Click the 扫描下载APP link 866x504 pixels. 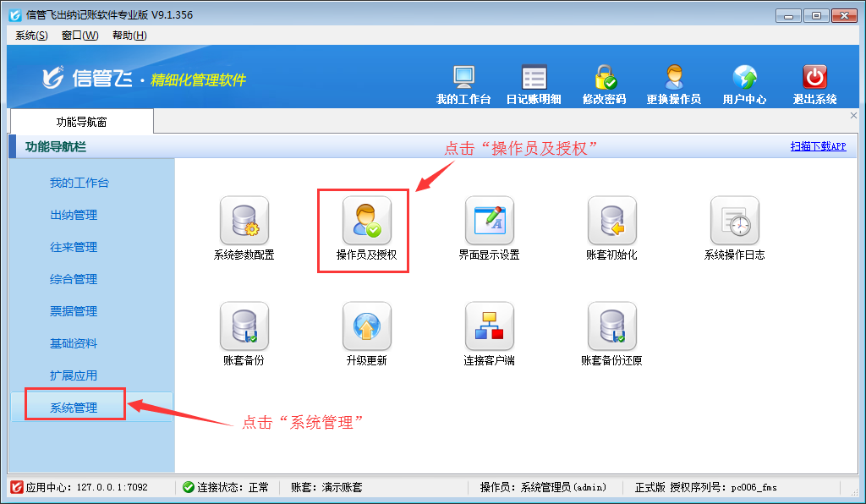[x=818, y=146]
